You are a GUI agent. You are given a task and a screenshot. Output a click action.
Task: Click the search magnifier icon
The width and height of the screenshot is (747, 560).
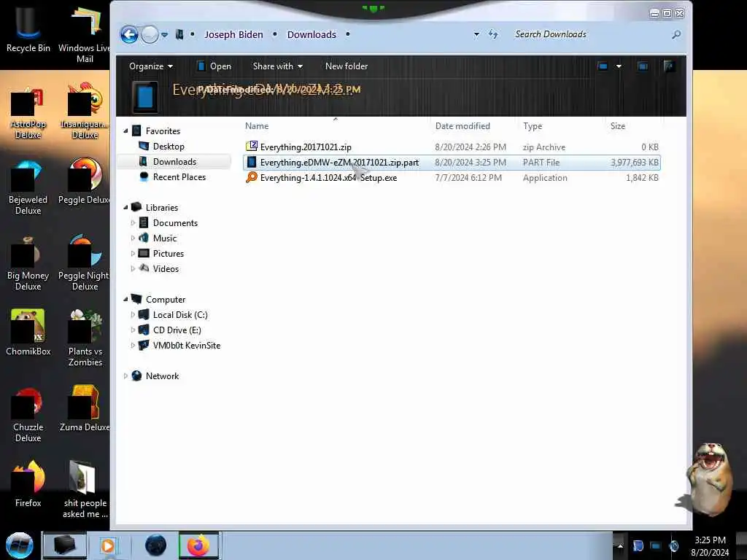coord(676,34)
